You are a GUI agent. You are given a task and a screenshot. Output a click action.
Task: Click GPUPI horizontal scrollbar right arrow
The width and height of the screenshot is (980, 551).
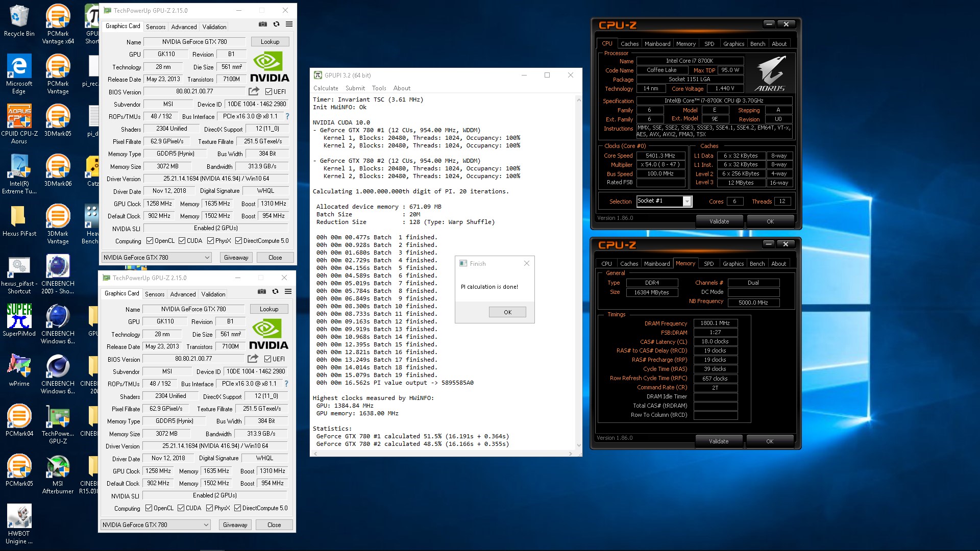click(571, 453)
